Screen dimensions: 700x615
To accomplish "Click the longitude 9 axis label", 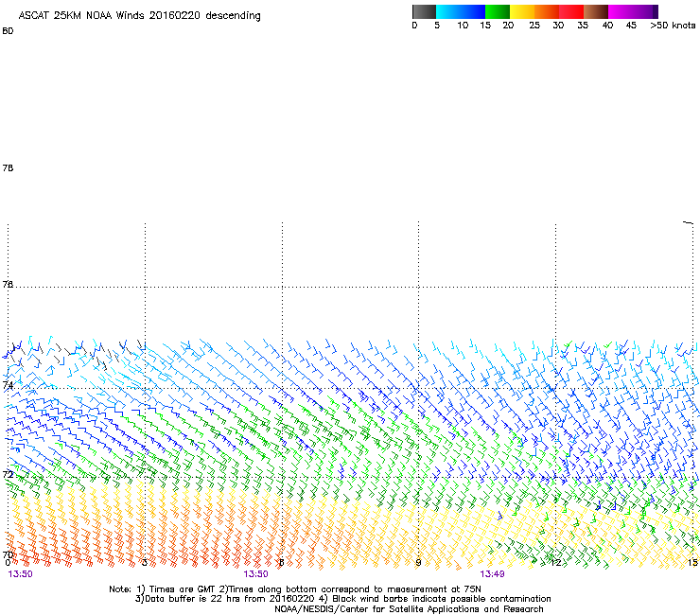I will (418, 562).
